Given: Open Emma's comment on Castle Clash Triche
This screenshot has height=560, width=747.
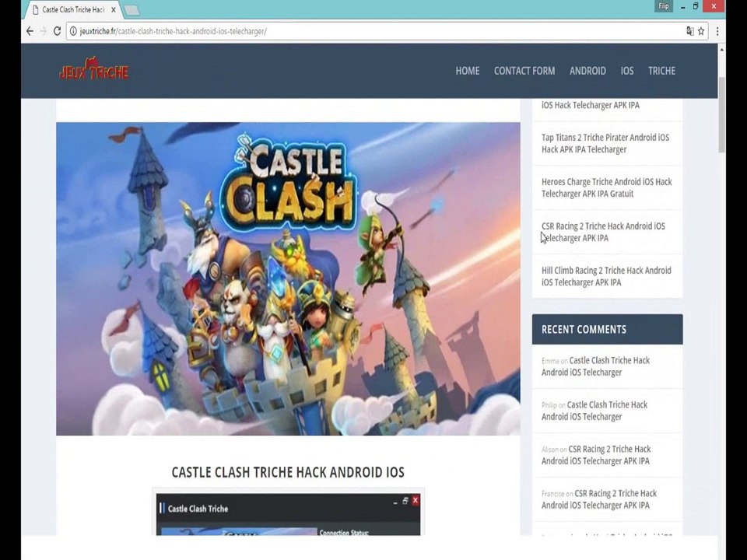Looking at the screenshot, I should tap(595, 366).
